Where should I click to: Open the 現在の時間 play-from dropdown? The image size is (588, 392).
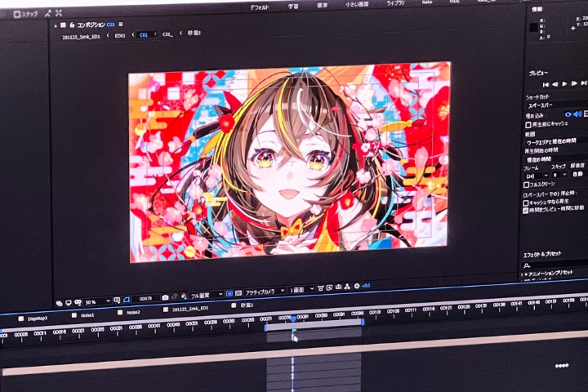(x=557, y=159)
